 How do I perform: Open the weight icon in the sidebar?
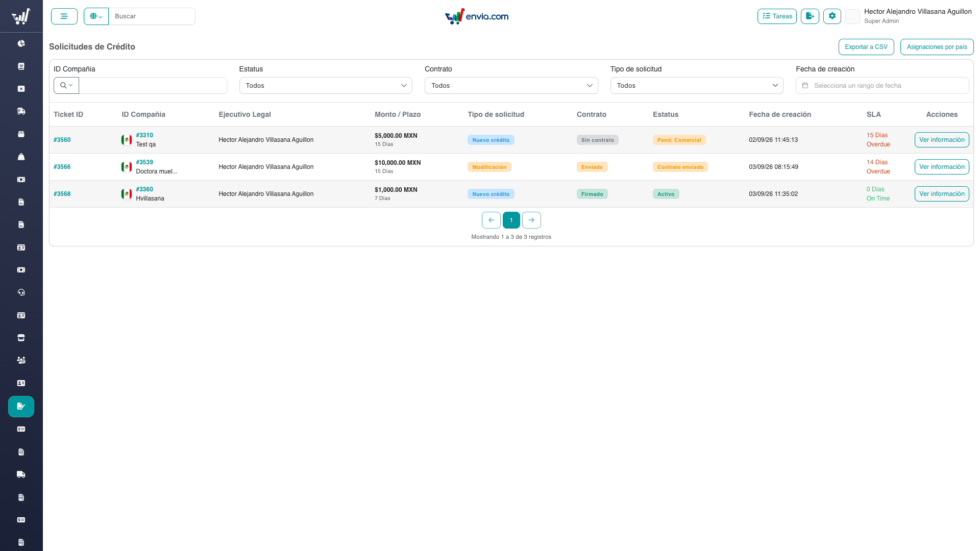click(x=21, y=157)
